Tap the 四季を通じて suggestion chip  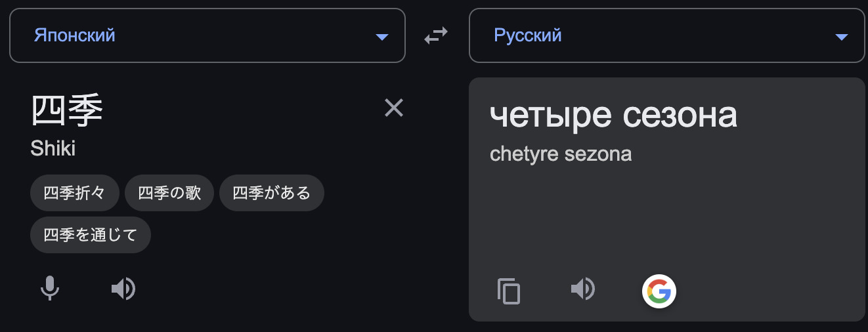91,235
